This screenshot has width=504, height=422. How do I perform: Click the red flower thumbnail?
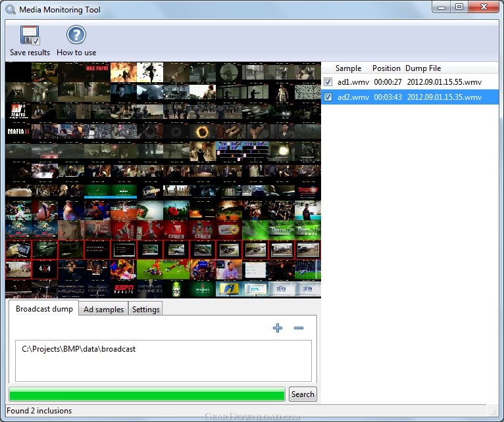click(x=176, y=210)
